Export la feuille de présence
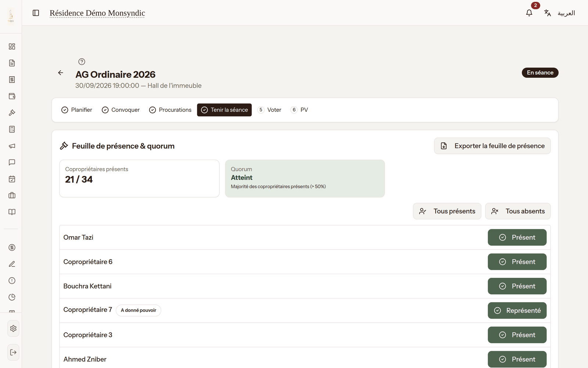Viewport: 588px width, 368px height. 492,146
